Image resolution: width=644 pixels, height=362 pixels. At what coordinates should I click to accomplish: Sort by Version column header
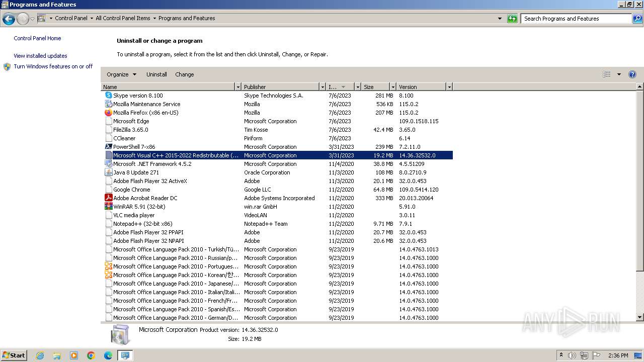(x=421, y=87)
